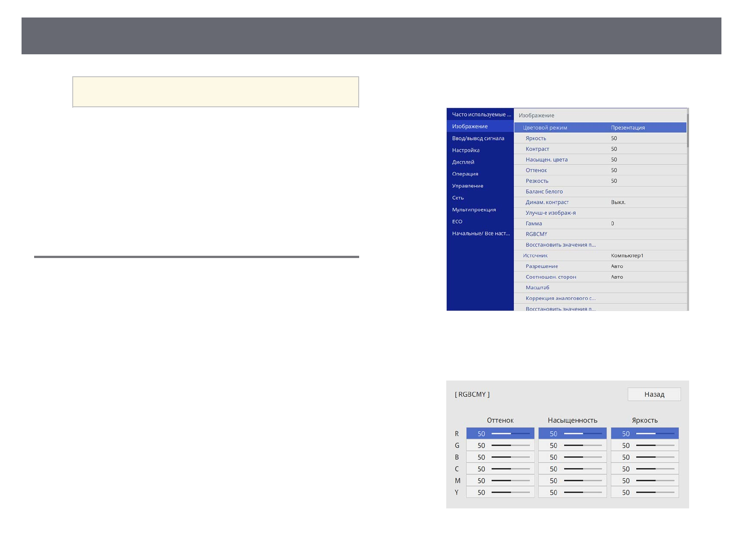Select the Цветовой режим setting row
This screenshot has height=534, width=756.
[600, 128]
